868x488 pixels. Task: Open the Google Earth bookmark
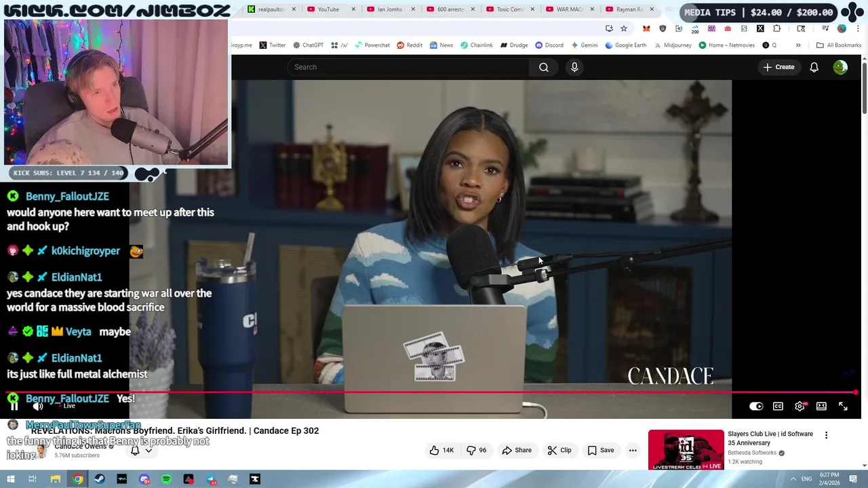626,45
